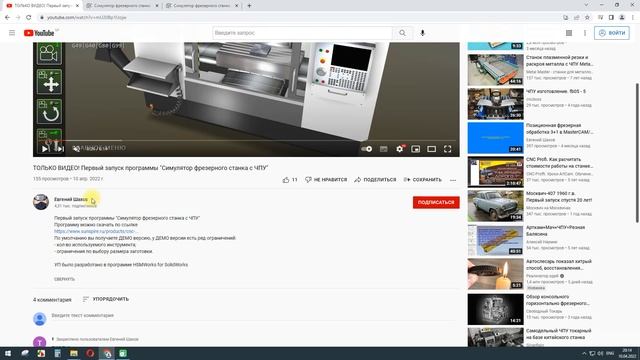Click the ВОЙТИ sign-in button

pos(612,33)
